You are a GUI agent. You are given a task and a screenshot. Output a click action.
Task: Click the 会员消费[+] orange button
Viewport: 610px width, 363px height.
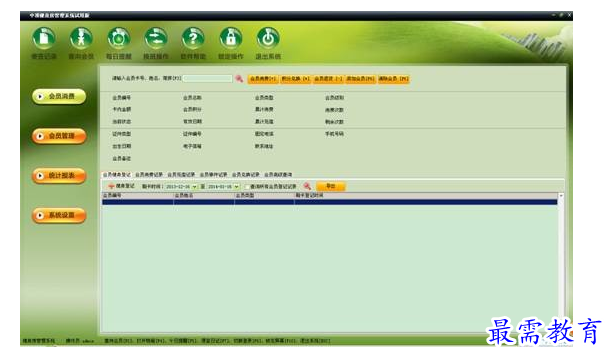[x=263, y=79]
